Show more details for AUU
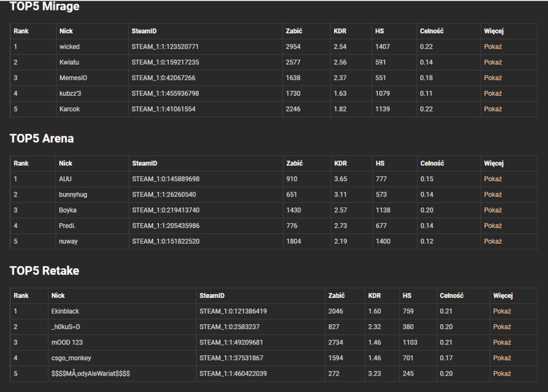548x392 pixels. point(493,179)
